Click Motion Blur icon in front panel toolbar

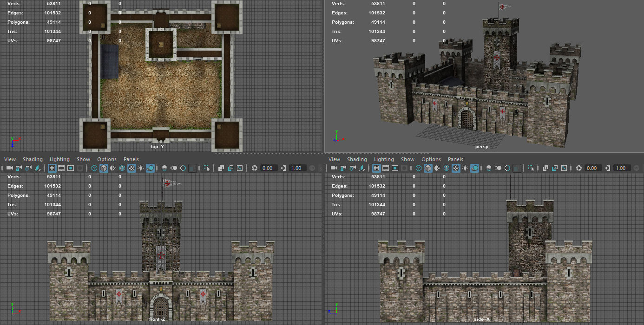174,168
